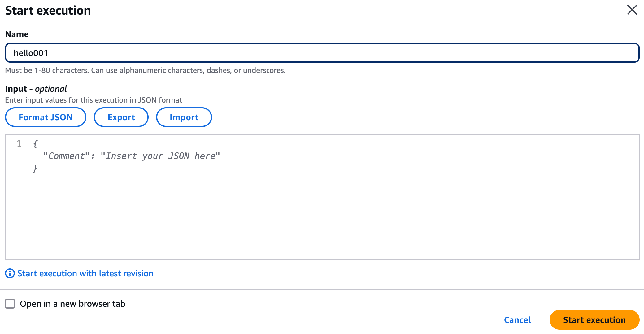This screenshot has height=334, width=644.
Task: Click the Import button
Action: (x=184, y=117)
